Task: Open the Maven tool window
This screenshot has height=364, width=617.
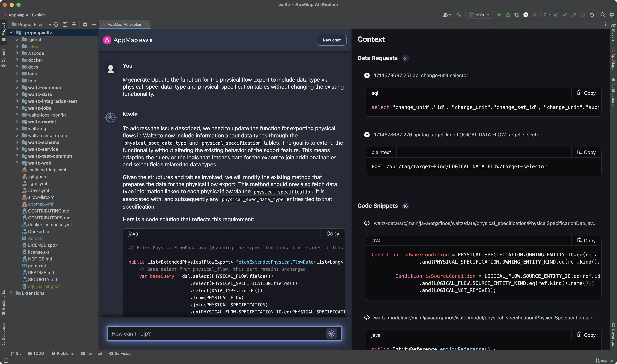Action: [x=613, y=32]
